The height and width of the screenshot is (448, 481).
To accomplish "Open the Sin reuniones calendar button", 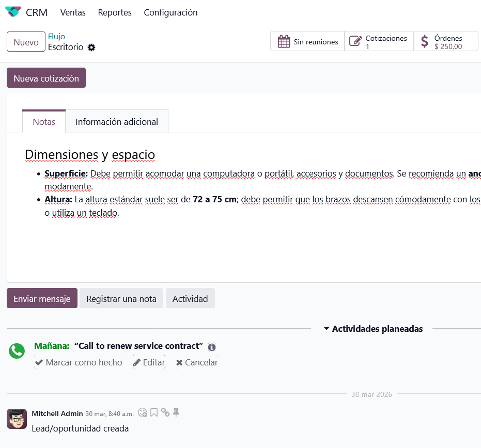I will click(307, 42).
